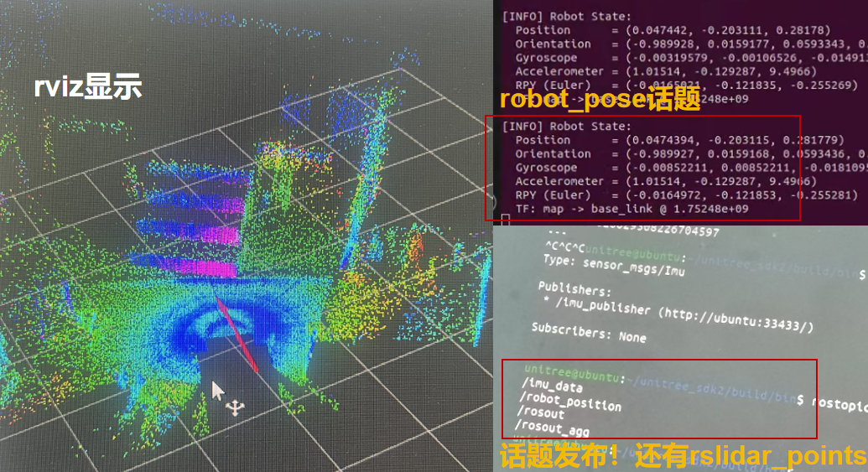
Task: Select Position line starting with 0.0474394
Action: point(680,140)
